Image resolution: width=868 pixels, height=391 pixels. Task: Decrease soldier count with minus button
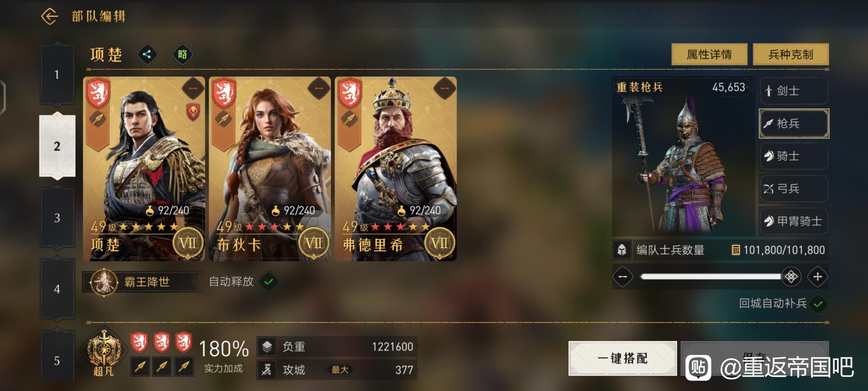tap(622, 277)
